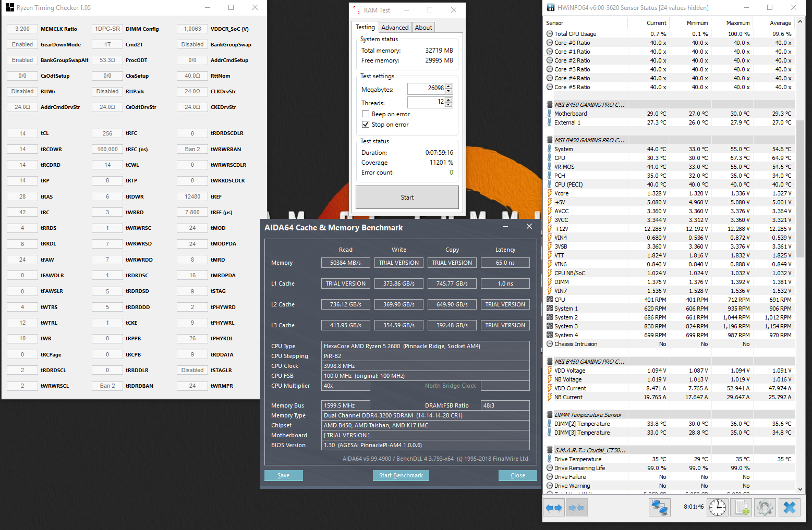Screen dimensions: 812x530
Task: Click chip icon of DIMM Temperature Sensor group
Action: pos(550,415)
